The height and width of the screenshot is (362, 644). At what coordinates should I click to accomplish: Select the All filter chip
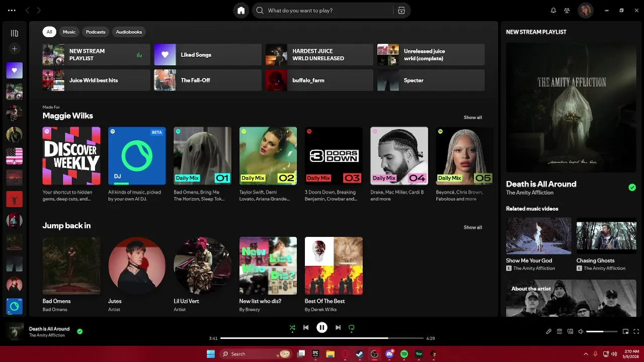[49, 32]
